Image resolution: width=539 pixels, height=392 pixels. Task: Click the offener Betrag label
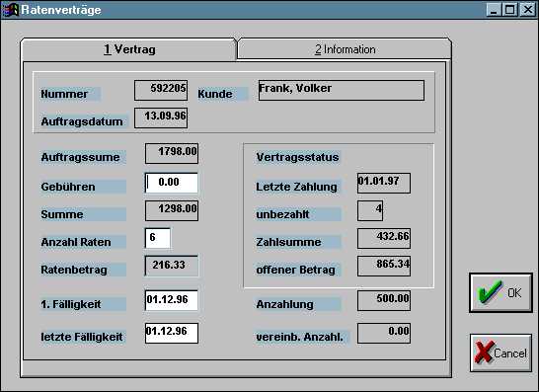coord(295,270)
